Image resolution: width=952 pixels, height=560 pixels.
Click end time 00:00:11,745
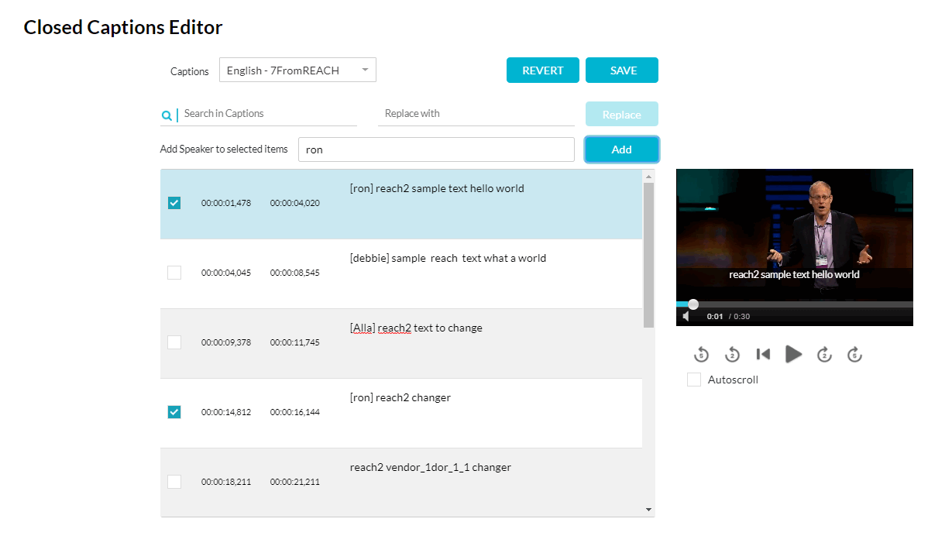295,342
